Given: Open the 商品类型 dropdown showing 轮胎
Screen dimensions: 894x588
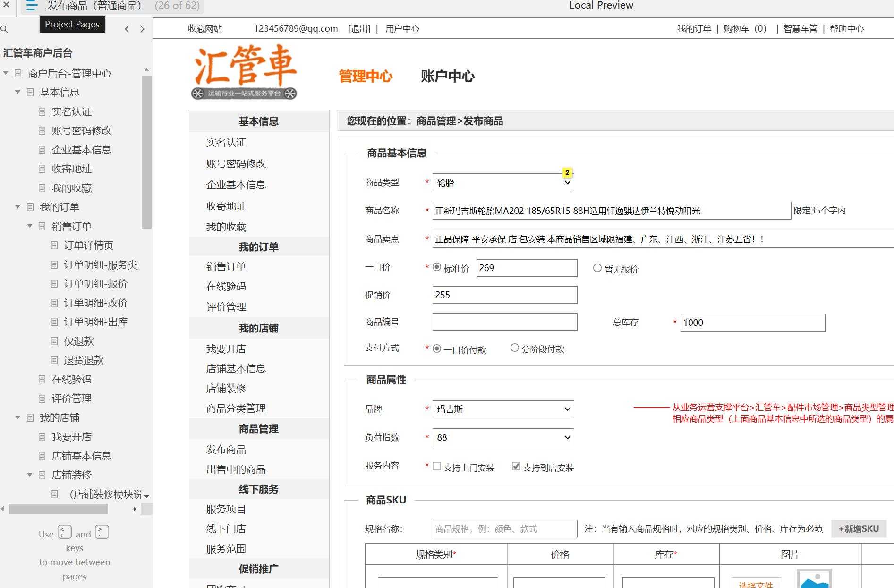Looking at the screenshot, I should (x=503, y=182).
